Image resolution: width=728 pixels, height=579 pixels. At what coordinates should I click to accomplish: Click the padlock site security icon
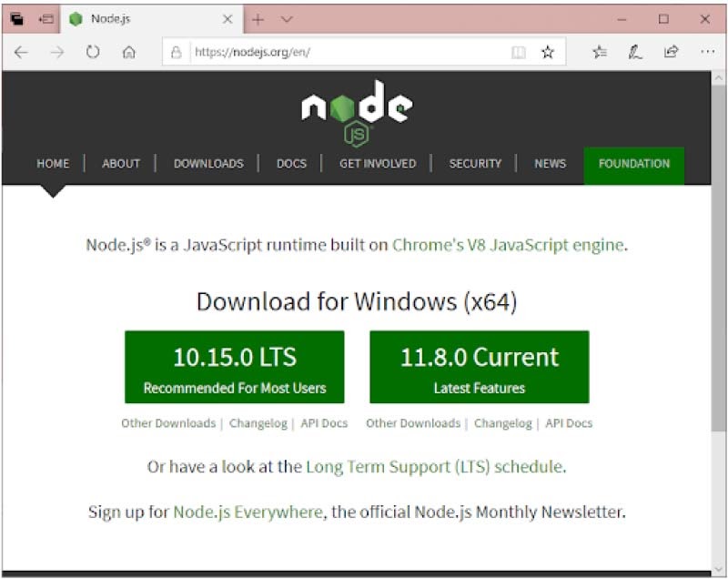coord(176,52)
